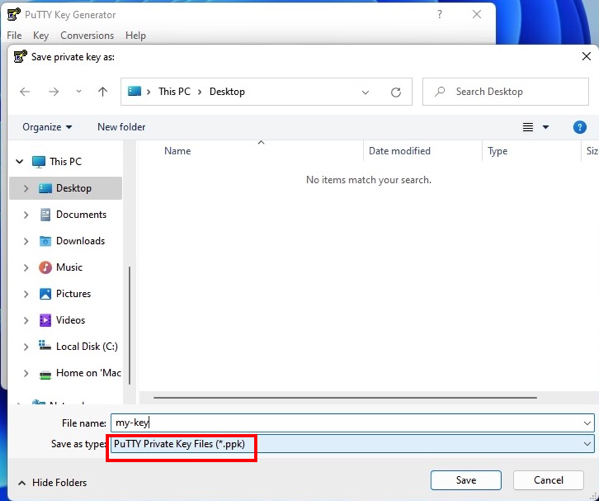Screen dimensions: 599x501
Task: Click the Search Desktop field
Action: tap(505, 92)
